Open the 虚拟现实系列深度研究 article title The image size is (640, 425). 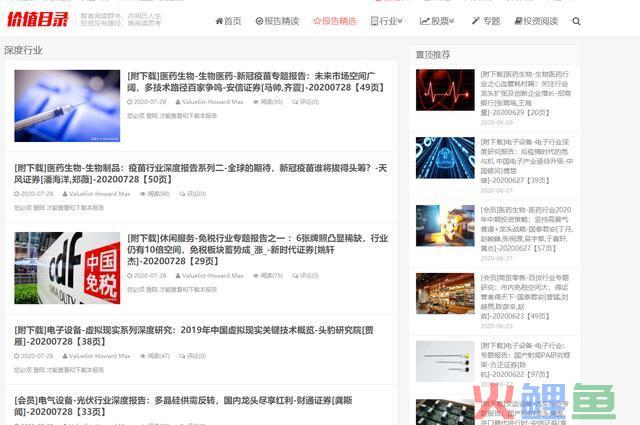(x=194, y=336)
